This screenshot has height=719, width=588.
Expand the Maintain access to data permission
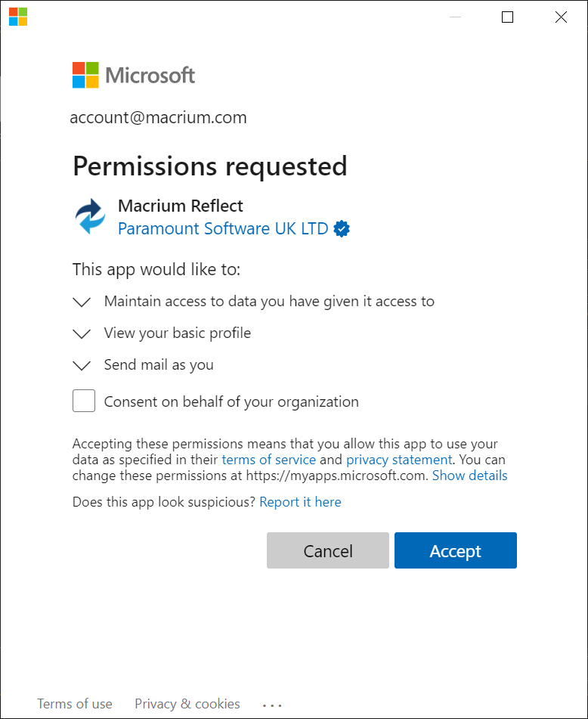click(82, 302)
